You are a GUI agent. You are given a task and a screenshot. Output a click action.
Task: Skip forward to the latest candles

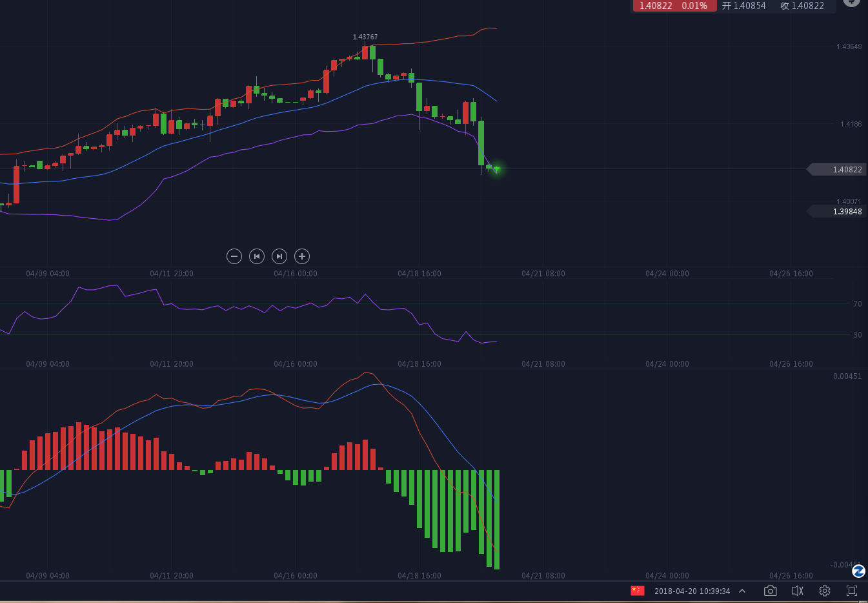pyautogui.click(x=279, y=256)
